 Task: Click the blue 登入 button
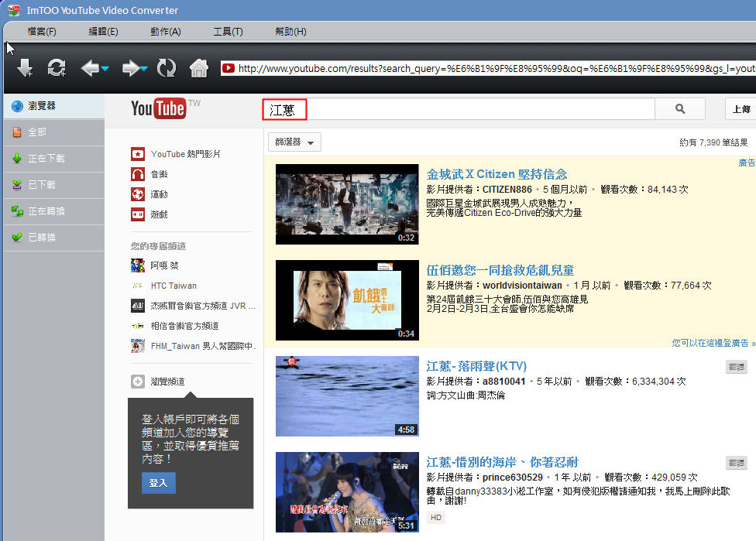coord(158,483)
